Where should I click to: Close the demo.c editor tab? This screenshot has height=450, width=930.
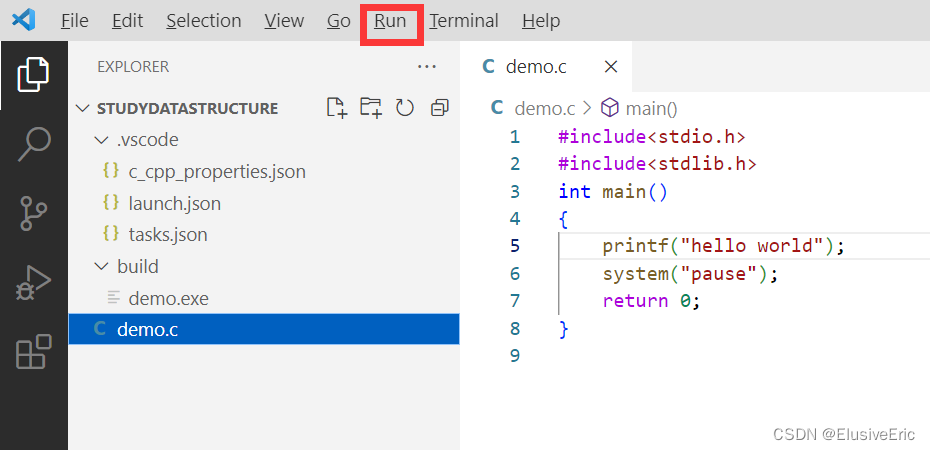(x=610, y=66)
